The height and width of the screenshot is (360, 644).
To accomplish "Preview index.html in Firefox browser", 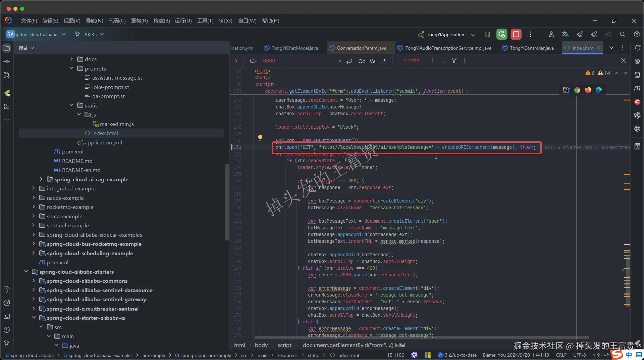I will pos(588,90).
